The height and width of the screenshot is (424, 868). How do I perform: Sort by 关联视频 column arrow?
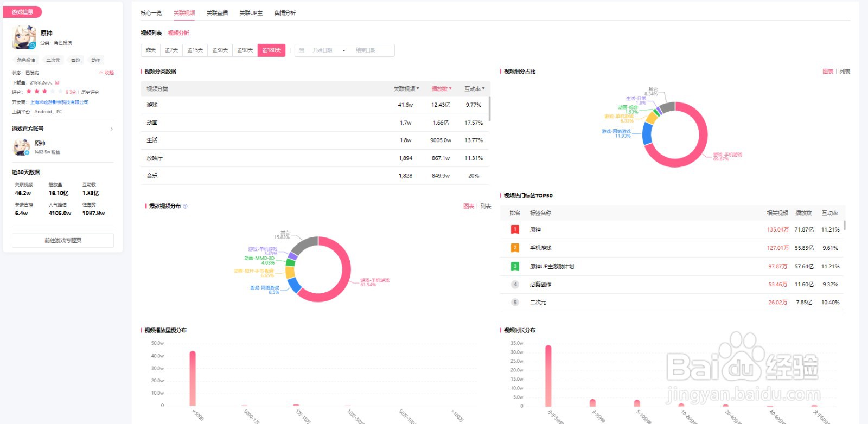coord(418,88)
